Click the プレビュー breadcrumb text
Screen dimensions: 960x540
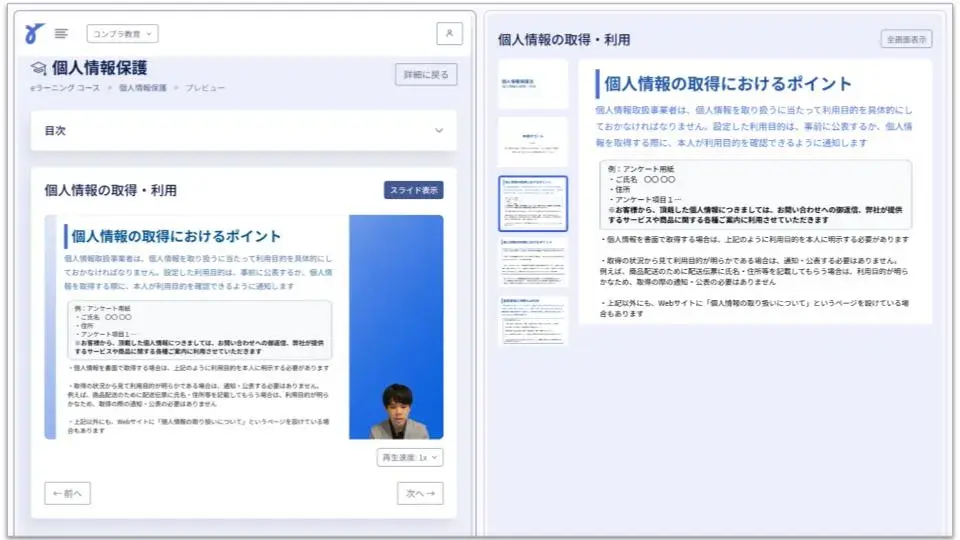205,88
